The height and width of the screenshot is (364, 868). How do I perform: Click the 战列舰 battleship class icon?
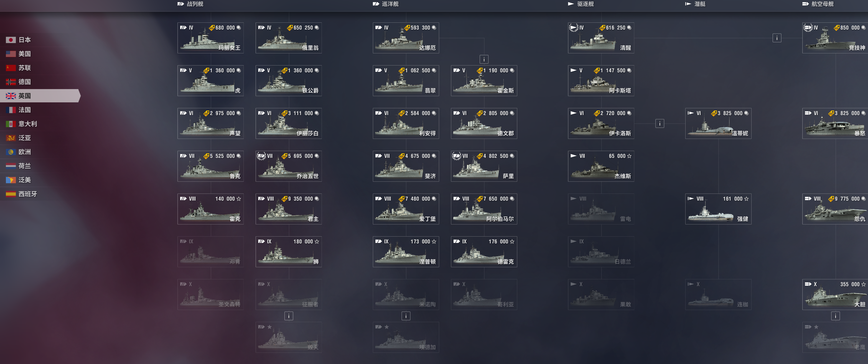[181, 4]
